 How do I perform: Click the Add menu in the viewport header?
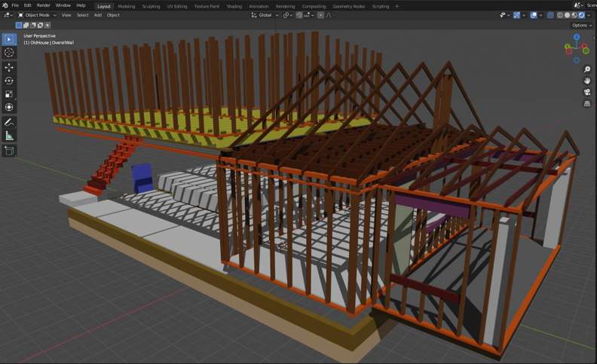[98, 15]
